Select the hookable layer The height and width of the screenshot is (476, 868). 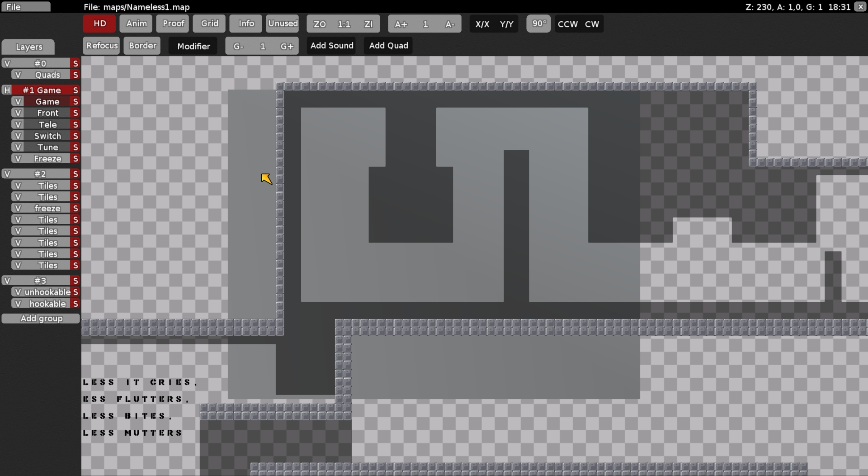(47, 303)
